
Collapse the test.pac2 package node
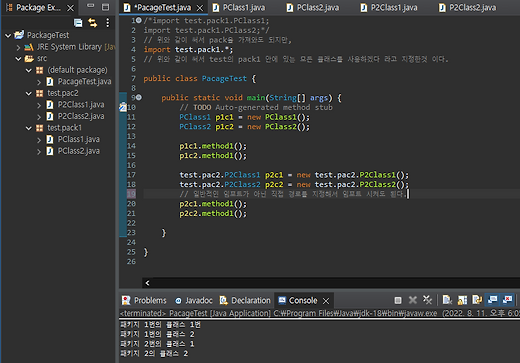coord(29,94)
